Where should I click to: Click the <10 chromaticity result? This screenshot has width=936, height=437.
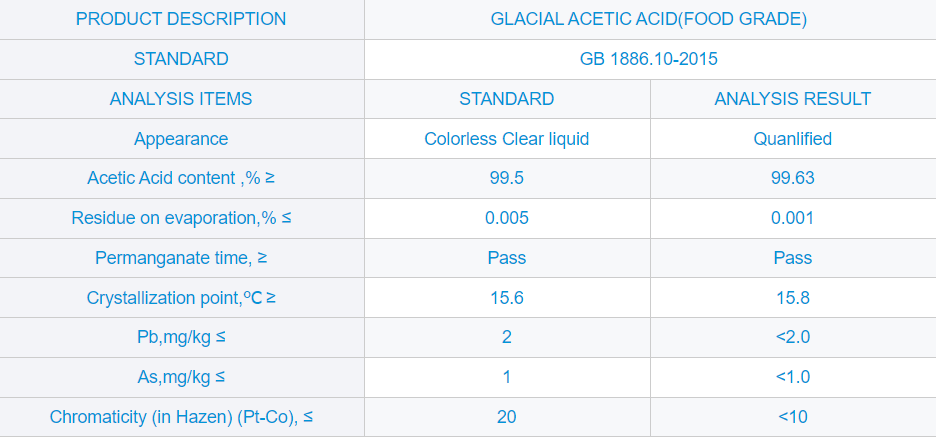[792, 417]
